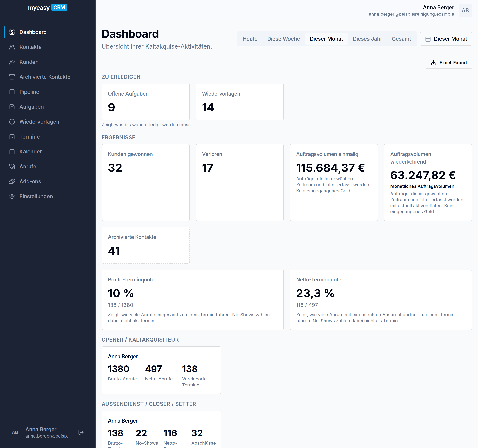478x448 pixels.
Task: Click the Anna Berger profile in sidebar footer
Action: pyautogui.click(x=41, y=432)
